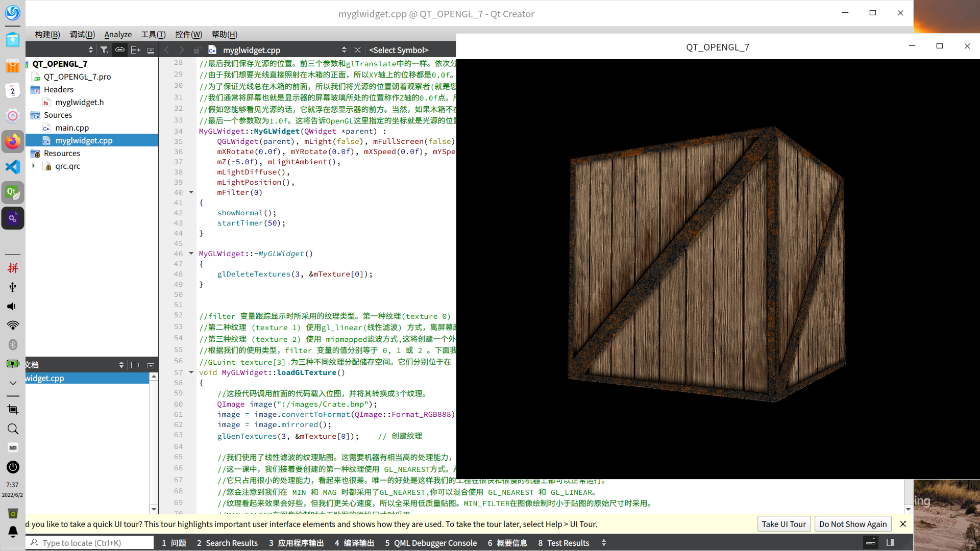Viewport: 980px width, 551px height.
Task: Toggle the right sidebar visibility button
Action: (x=890, y=542)
